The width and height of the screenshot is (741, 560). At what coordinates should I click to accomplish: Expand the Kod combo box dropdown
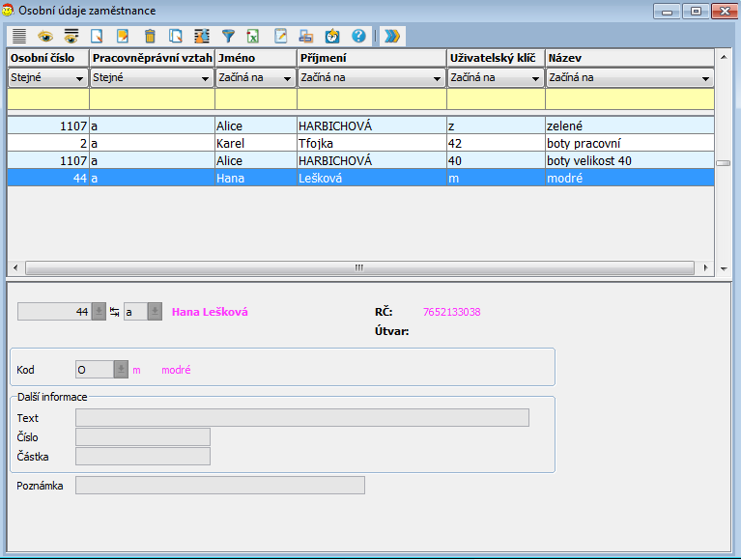pos(121,369)
